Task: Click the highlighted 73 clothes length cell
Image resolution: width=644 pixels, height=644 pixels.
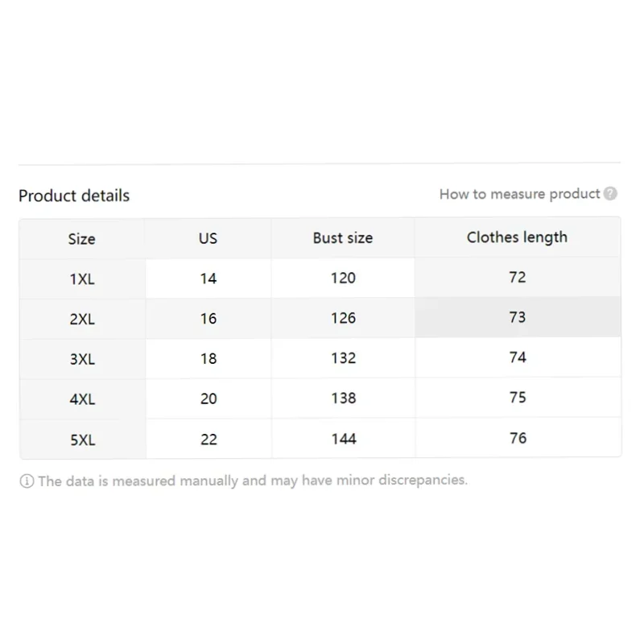Action: click(518, 317)
